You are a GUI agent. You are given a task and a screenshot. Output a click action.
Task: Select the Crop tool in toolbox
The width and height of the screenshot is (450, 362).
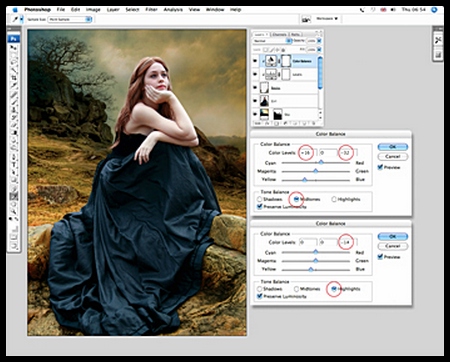point(14,78)
